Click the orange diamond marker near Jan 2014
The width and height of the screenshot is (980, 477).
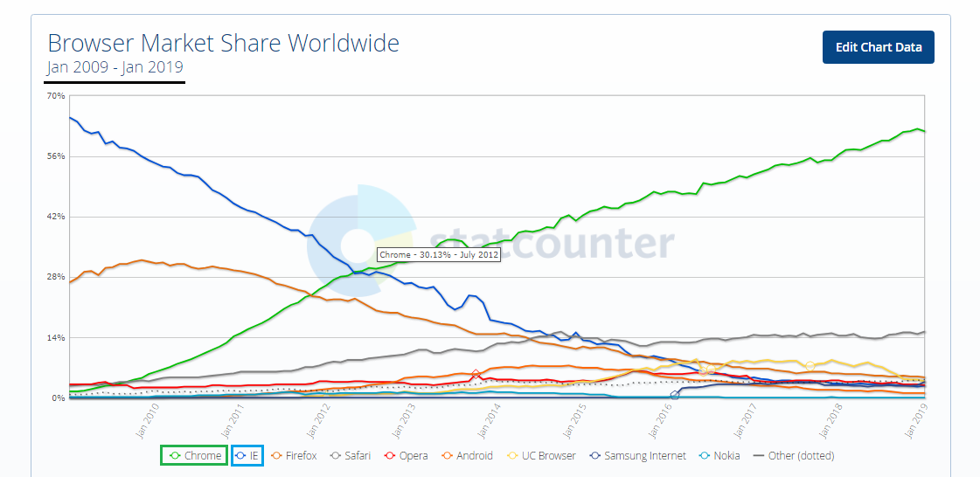pos(476,375)
